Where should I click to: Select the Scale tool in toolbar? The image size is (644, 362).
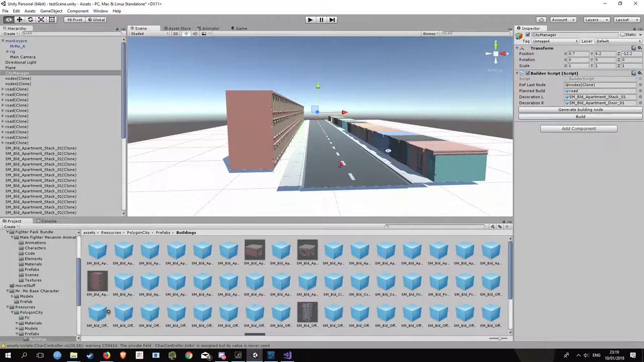point(41,20)
